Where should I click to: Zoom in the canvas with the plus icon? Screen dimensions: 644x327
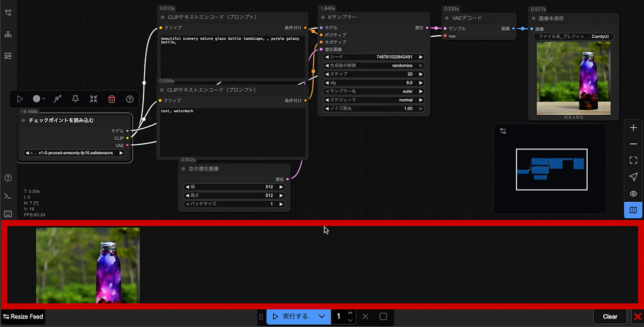pos(633,128)
